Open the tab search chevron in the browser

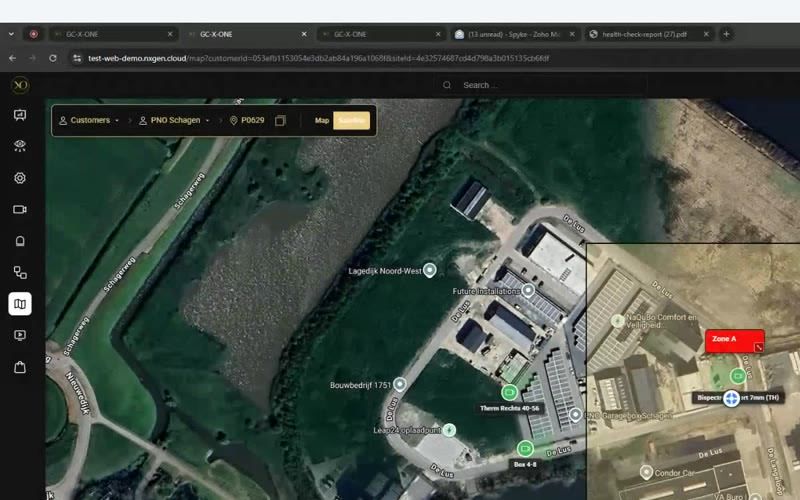(x=11, y=34)
